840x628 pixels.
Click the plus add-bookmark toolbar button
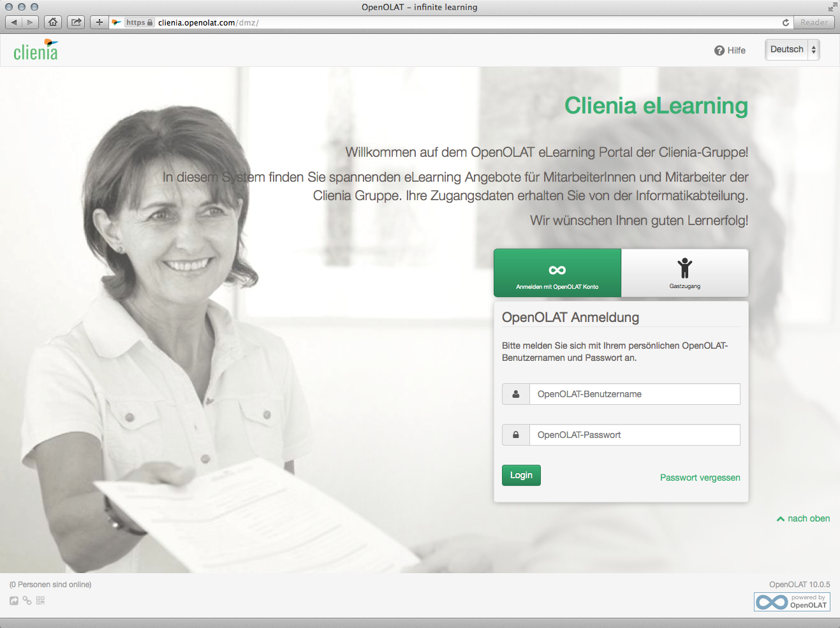(x=99, y=22)
